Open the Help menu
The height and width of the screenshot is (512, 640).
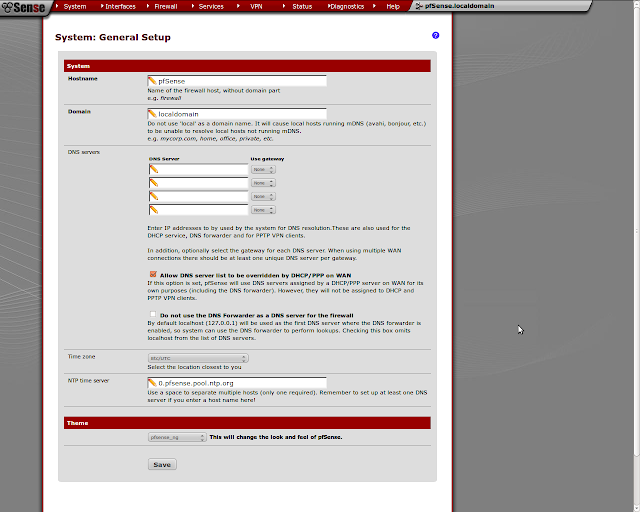point(393,7)
